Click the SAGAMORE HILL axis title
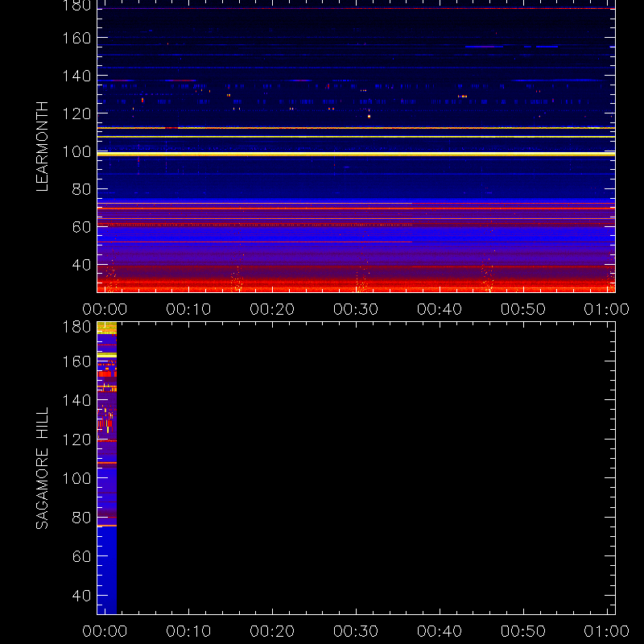Screen dimensions: 644x644 coord(42,469)
